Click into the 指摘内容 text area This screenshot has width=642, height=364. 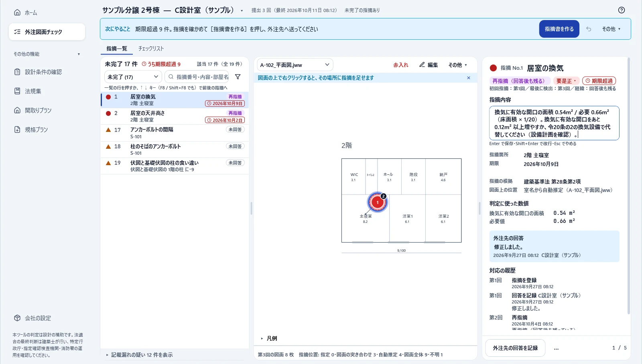554,123
